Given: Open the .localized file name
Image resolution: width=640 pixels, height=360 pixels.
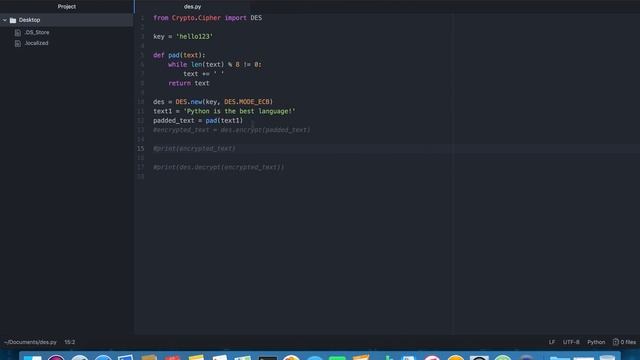Looking at the screenshot, I should (36, 43).
